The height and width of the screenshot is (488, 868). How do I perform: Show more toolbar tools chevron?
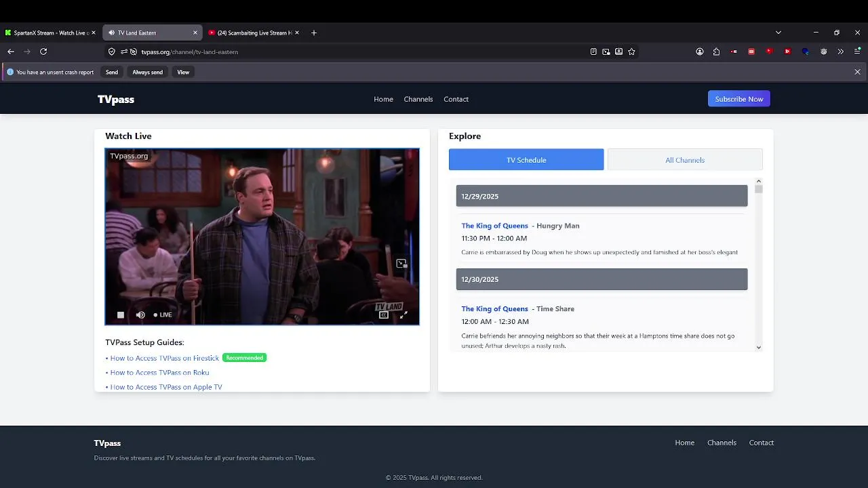pyautogui.click(x=841, y=52)
